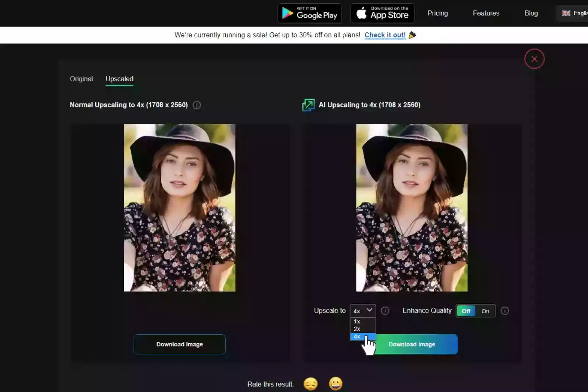Download the normal upscaled image

[x=180, y=344]
